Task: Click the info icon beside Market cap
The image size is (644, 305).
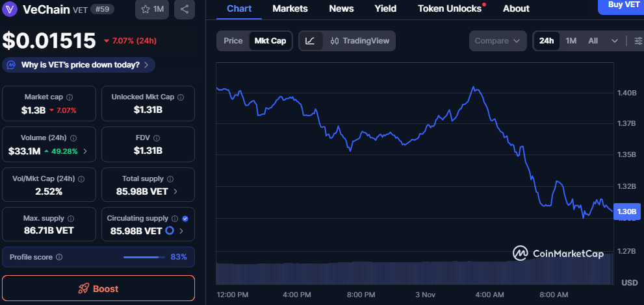Action: point(70,97)
